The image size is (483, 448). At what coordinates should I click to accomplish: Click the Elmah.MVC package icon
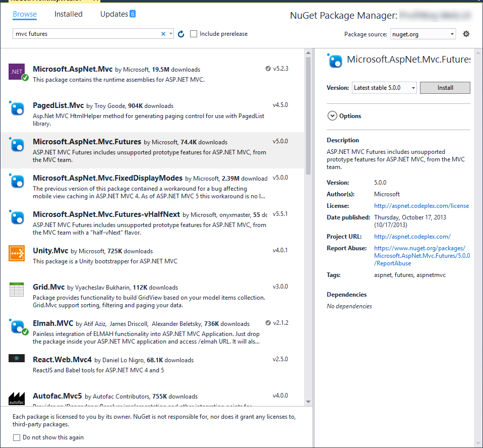point(17,326)
